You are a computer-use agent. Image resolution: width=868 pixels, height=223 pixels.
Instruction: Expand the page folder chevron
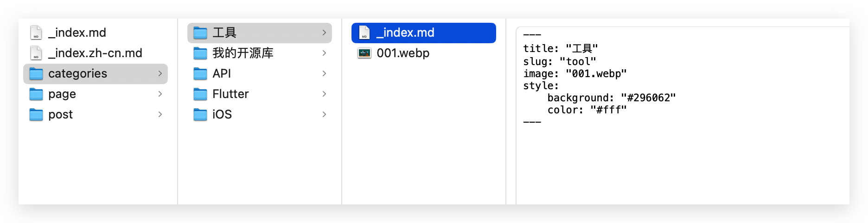pos(160,94)
